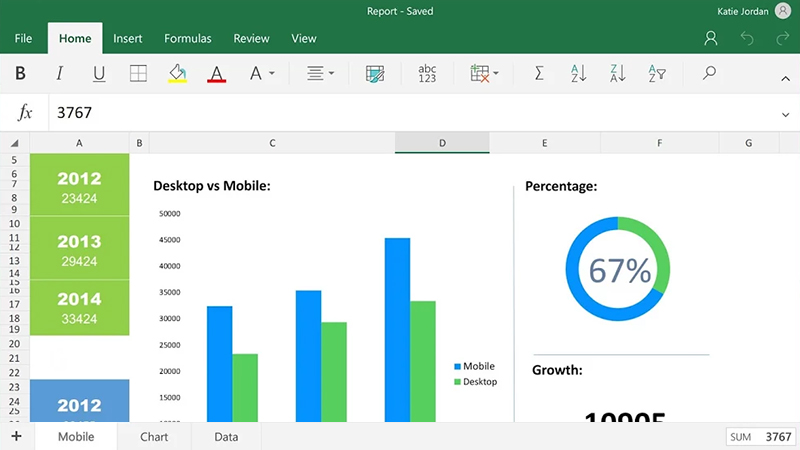Toggle Bold formatting
The image size is (800, 450).
tap(20, 73)
